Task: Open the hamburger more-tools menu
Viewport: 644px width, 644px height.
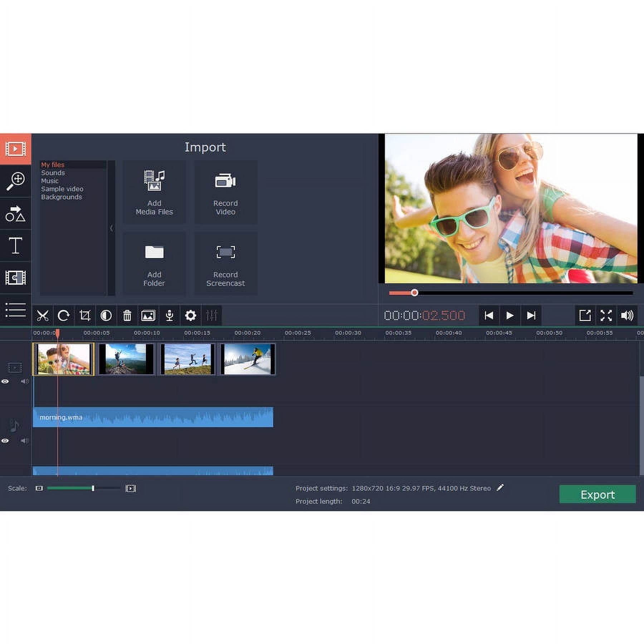Action: pos(15,310)
